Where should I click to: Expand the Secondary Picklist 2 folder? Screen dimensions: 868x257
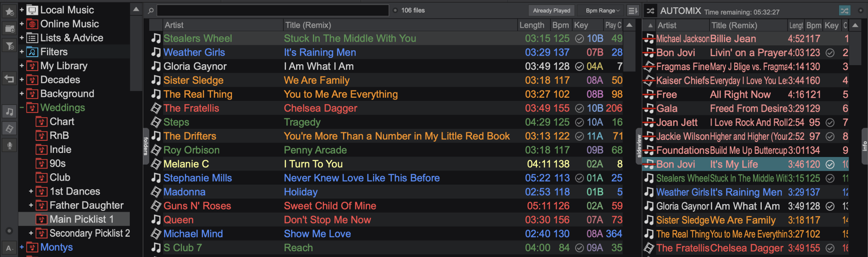tap(31, 233)
